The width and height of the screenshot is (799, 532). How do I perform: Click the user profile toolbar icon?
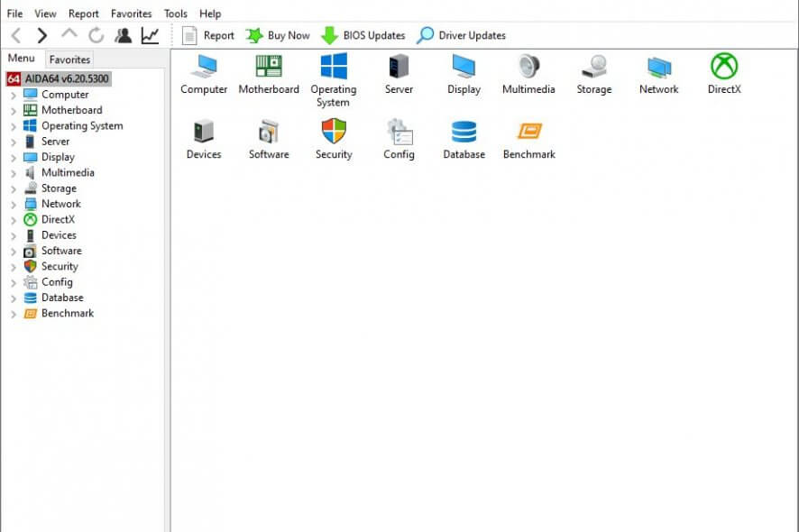tap(123, 35)
